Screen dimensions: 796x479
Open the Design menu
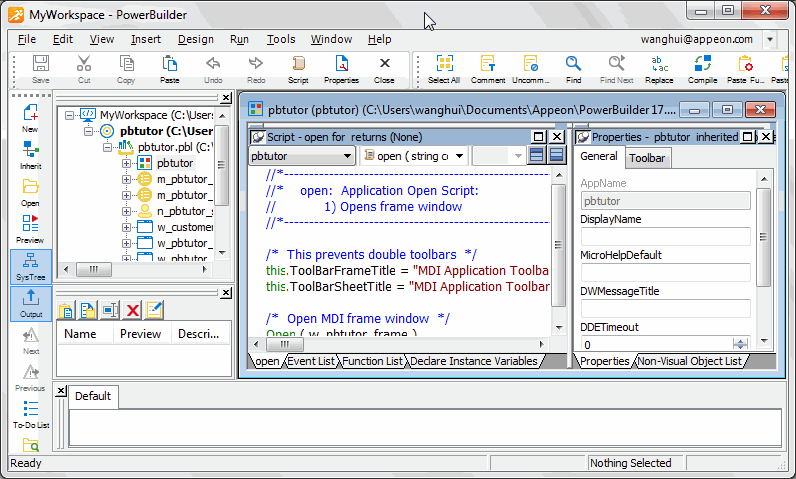pos(196,39)
